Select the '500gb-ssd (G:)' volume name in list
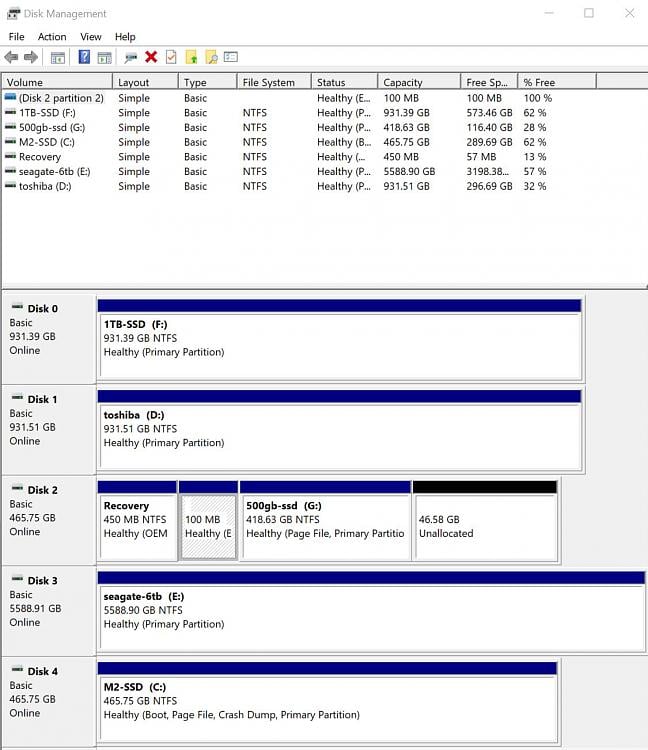Screen dimensions: 648x750 click(52, 128)
